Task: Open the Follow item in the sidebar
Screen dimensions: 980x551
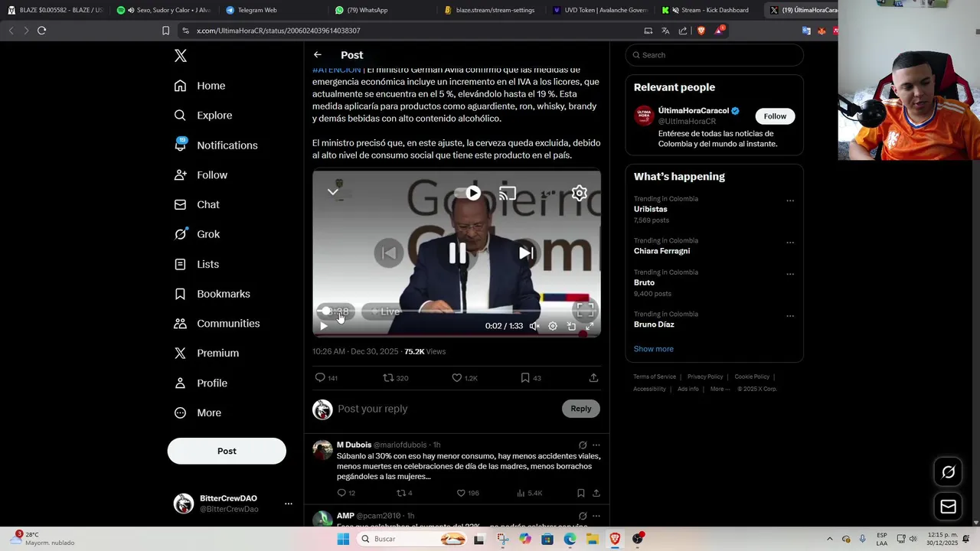Action: (201, 175)
